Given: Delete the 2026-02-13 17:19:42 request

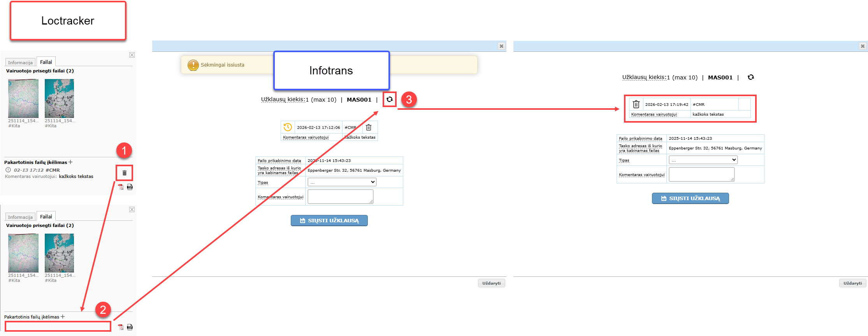Looking at the screenshot, I should [x=636, y=104].
